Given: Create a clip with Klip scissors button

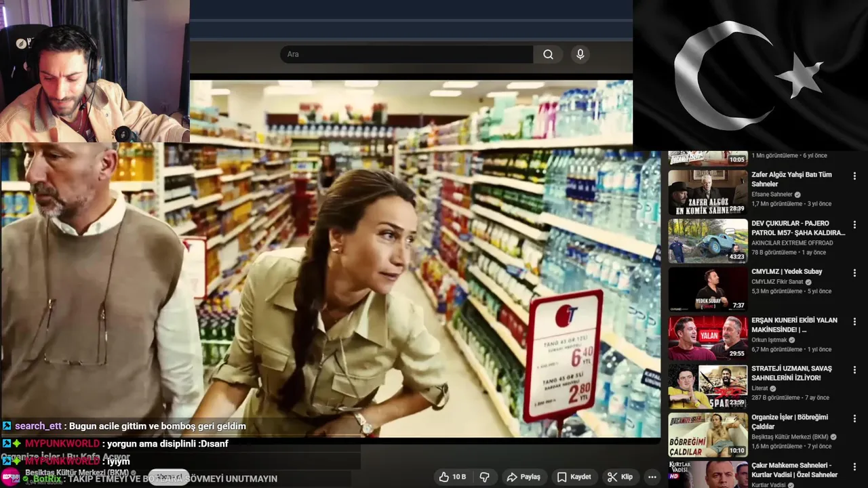Looking at the screenshot, I should pyautogui.click(x=620, y=477).
